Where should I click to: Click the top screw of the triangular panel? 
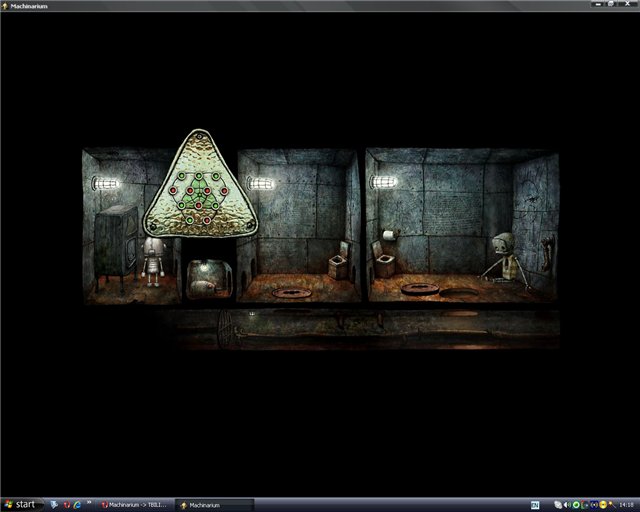click(x=199, y=137)
